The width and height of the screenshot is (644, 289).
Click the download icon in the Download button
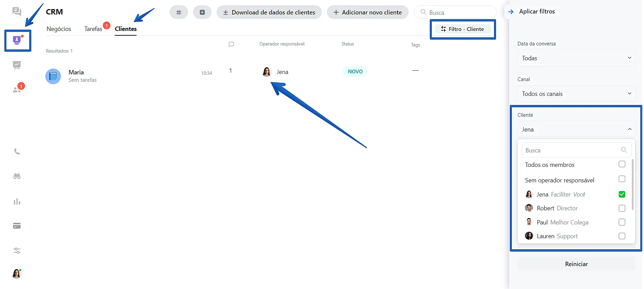pos(226,12)
